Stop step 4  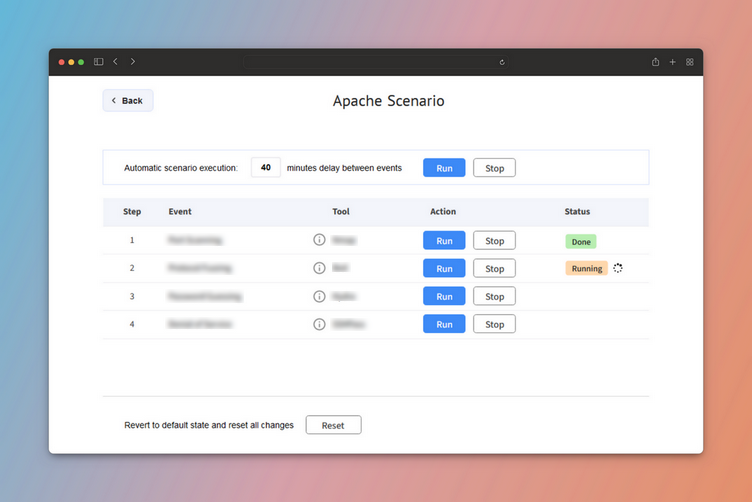tap(494, 324)
